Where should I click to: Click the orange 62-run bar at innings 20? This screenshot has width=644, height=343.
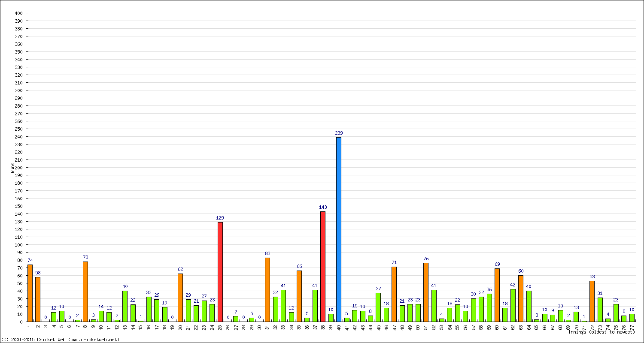180,298
